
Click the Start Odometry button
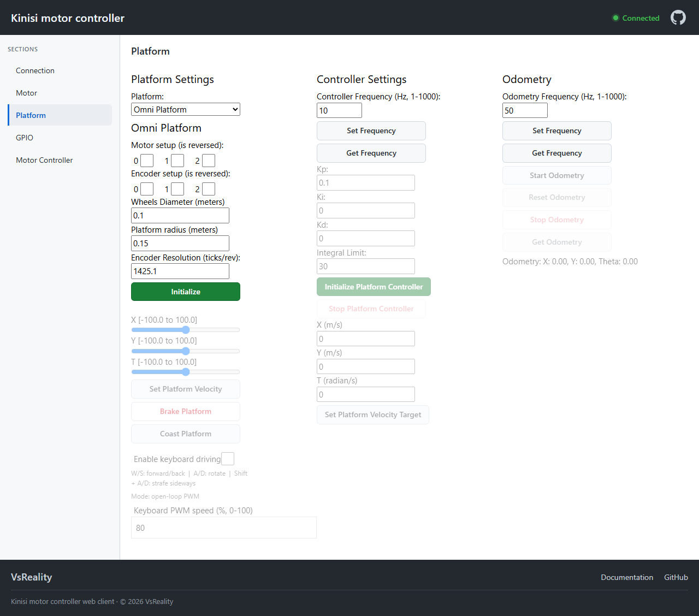click(x=557, y=175)
